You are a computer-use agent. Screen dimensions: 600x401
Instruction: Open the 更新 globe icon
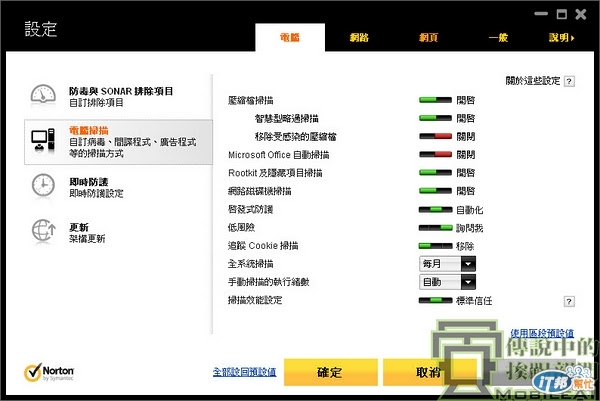point(43,230)
